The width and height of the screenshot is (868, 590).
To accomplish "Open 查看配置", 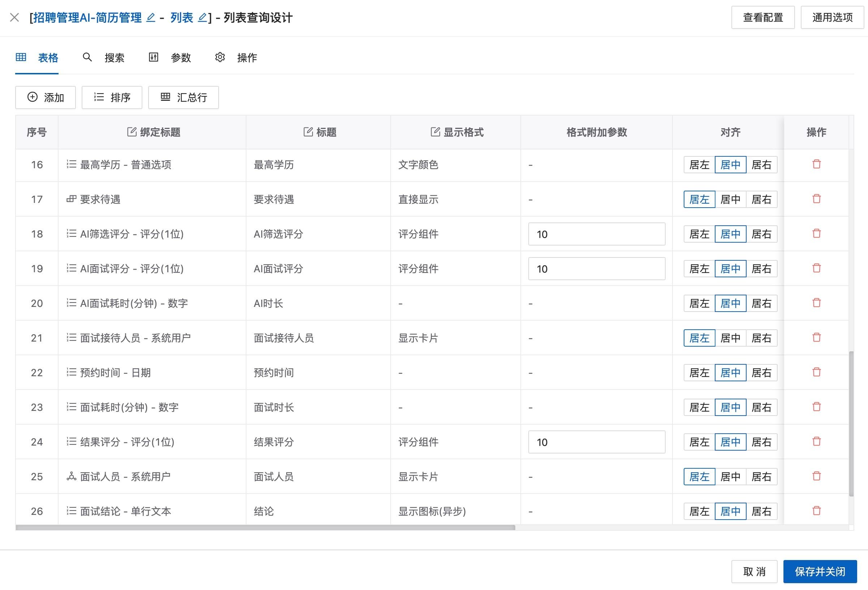I will pyautogui.click(x=763, y=18).
